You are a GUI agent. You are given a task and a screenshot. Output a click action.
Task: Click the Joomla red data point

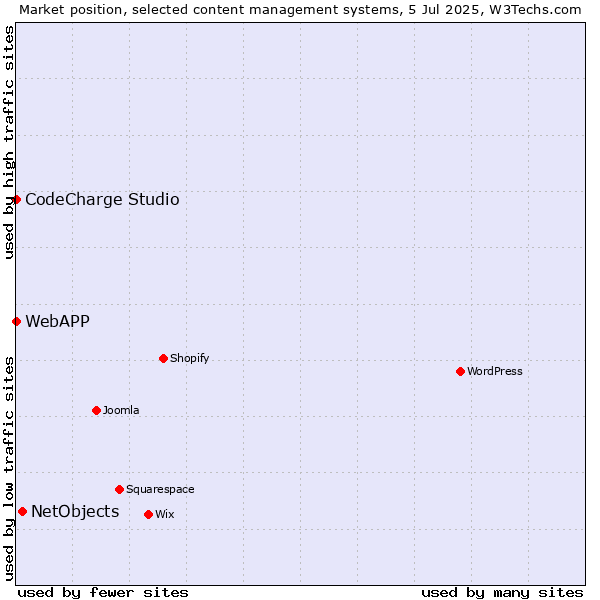click(x=96, y=411)
